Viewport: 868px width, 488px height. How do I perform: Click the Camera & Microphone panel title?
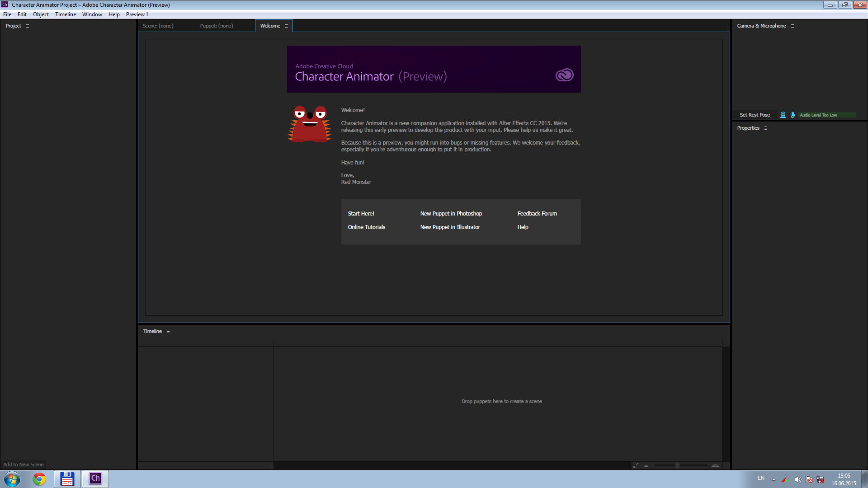pos(761,26)
